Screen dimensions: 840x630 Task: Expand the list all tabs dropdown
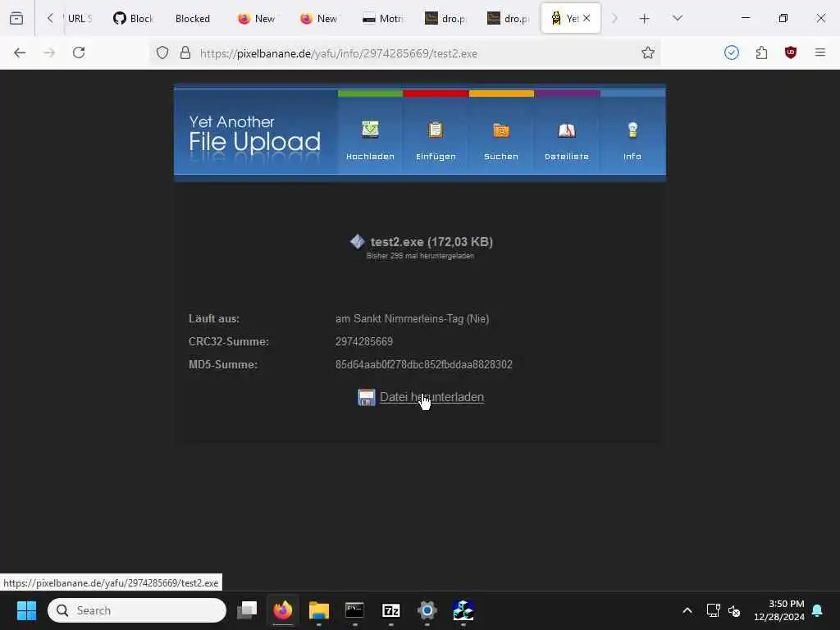click(x=677, y=18)
